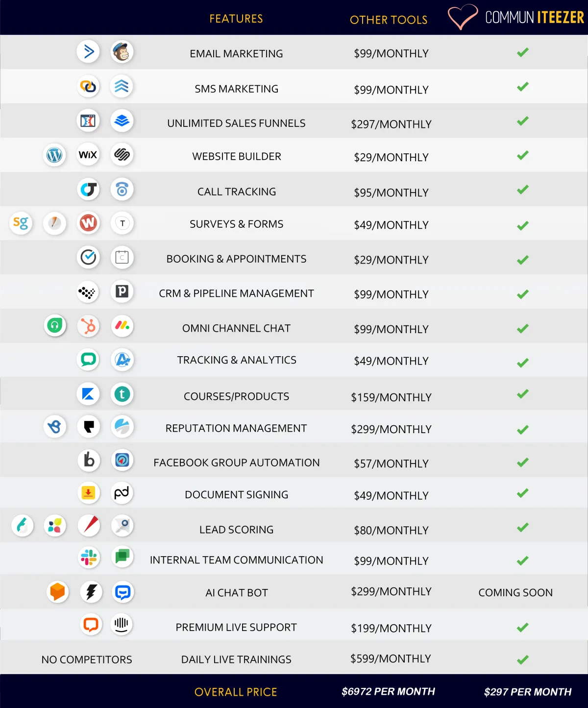The width and height of the screenshot is (588, 708).
Task: Click the yellow download icon beside Document Signing
Action: pyautogui.click(x=88, y=493)
